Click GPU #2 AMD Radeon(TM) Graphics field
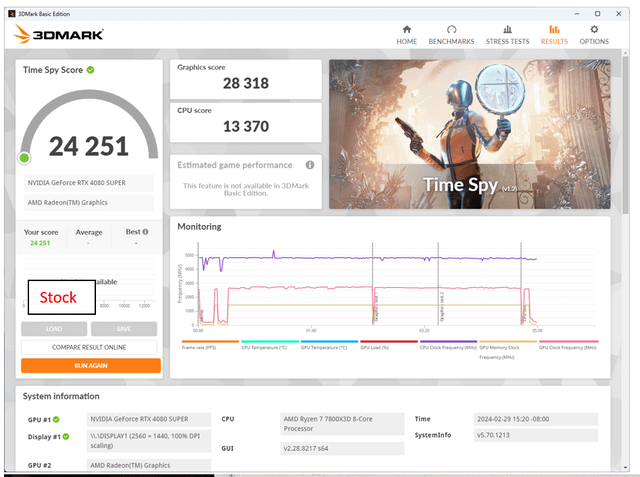640x477 pixels. pos(149,465)
